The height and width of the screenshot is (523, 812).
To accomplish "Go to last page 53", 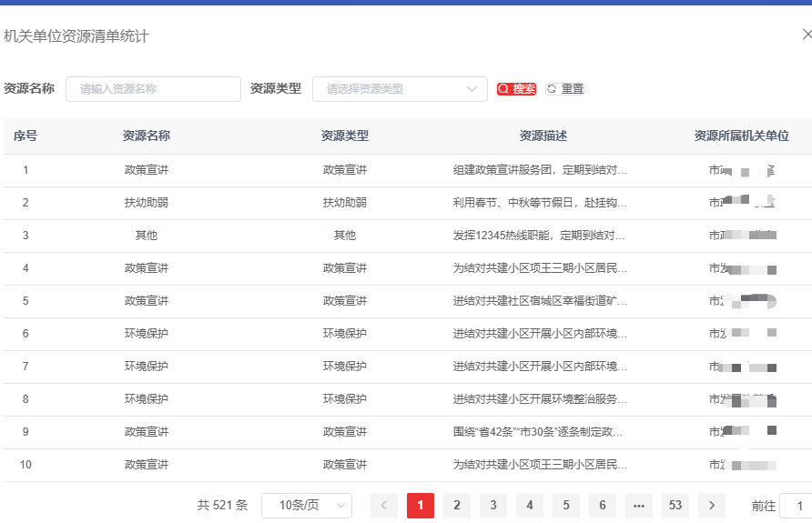I will [x=675, y=506].
